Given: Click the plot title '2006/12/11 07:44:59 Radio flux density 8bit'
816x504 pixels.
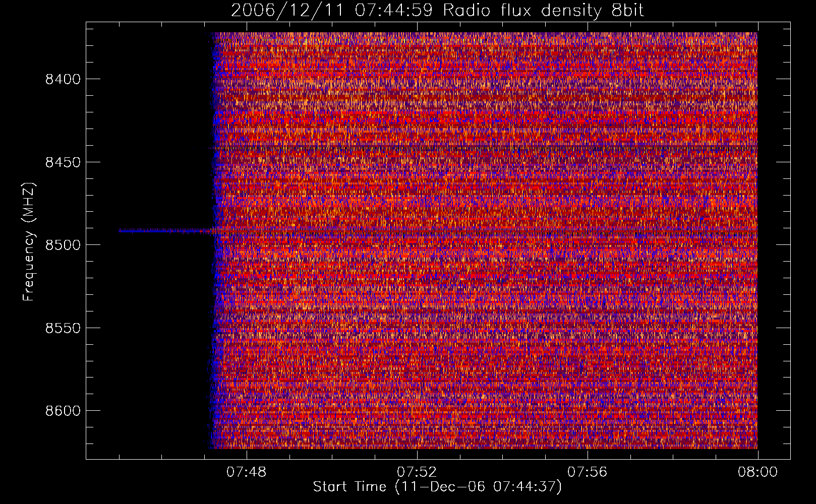Looking at the screenshot, I should coord(437,10).
